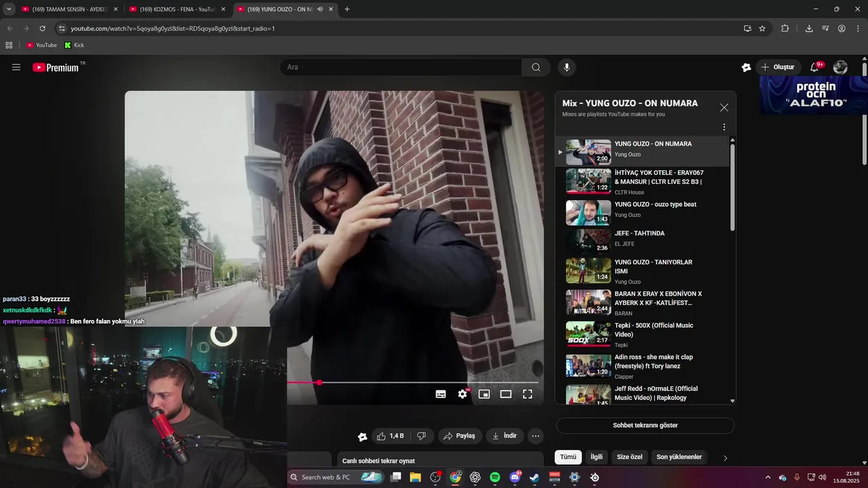The height and width of the screenshot is (488, 868).
Task: Toggle subtitles on the video player
Action: 441,394
